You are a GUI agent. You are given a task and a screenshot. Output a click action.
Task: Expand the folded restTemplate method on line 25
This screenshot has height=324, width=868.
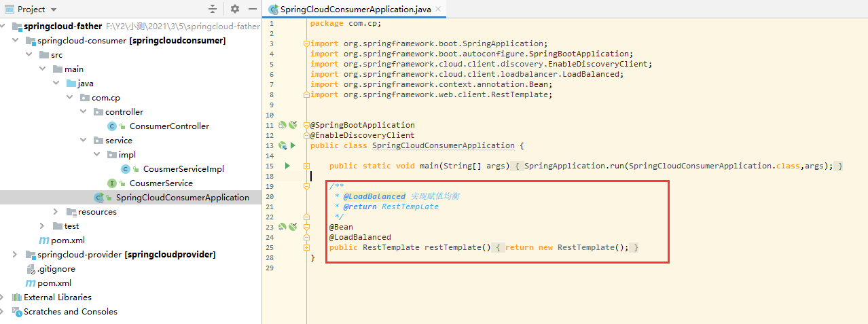click(x=307, y=247)
